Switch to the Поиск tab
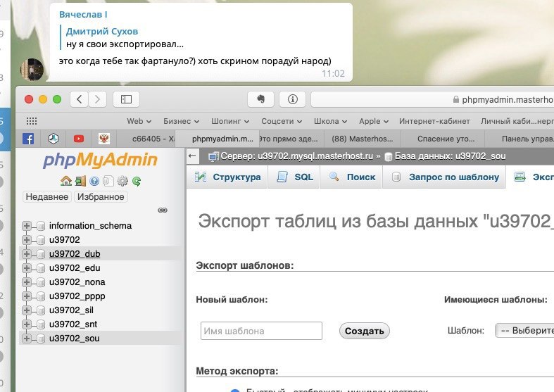 point(351,177)
